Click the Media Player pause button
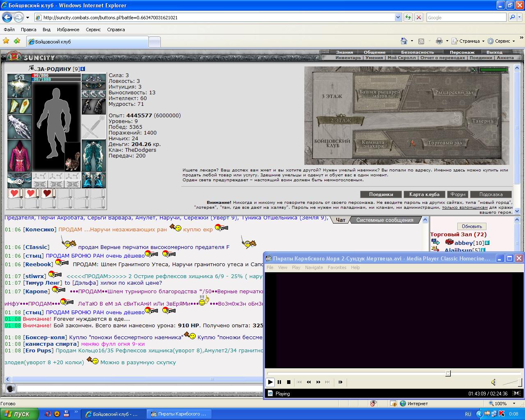The image size is (525, 420). [x=279, y=382]
